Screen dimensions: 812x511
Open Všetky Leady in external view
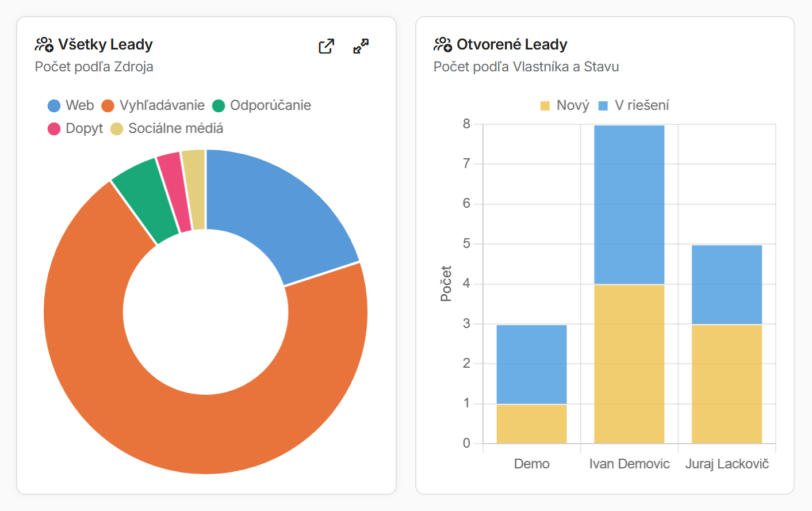pos(326,46)
